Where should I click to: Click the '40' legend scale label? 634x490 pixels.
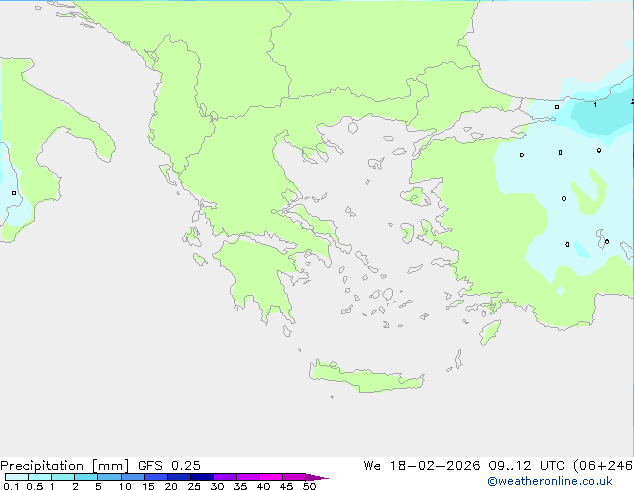click(x=263, y=486)
